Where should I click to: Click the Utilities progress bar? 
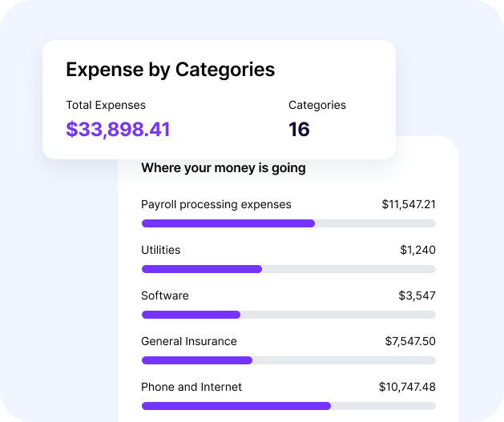(x=288, y=269)
